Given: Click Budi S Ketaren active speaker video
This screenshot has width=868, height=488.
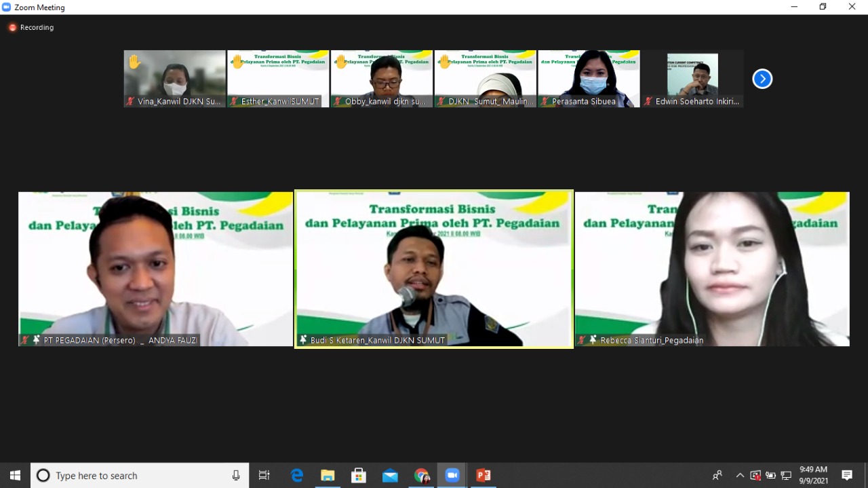Looking at the screenshot, I should [x=434, y=268].
